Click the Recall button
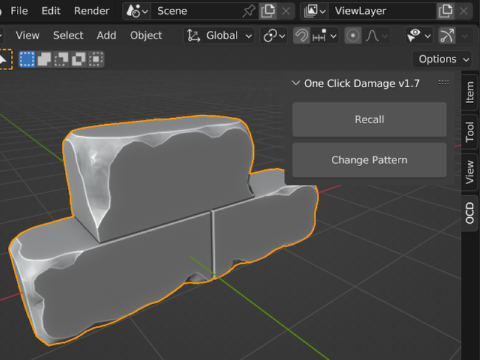 (x=369, y=119)
